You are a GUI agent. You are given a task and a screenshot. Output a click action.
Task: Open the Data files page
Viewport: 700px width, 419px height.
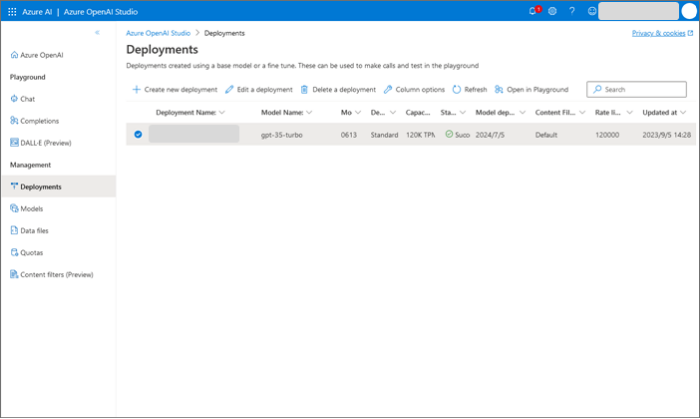pyautogui.click(x=29, y=231)
